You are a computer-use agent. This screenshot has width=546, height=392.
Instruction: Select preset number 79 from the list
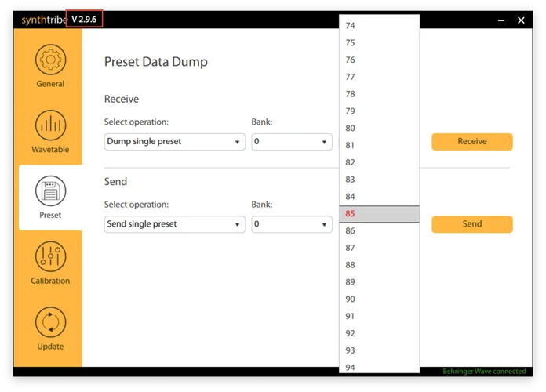(379, 111)
